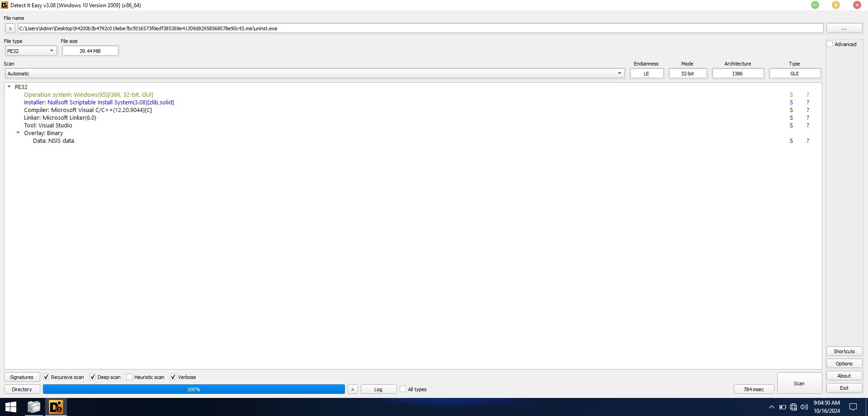The width and height of the screenshot is (868, 416).
Task: Click the Mode 32-bit button
Action: [x=688, y=74]
